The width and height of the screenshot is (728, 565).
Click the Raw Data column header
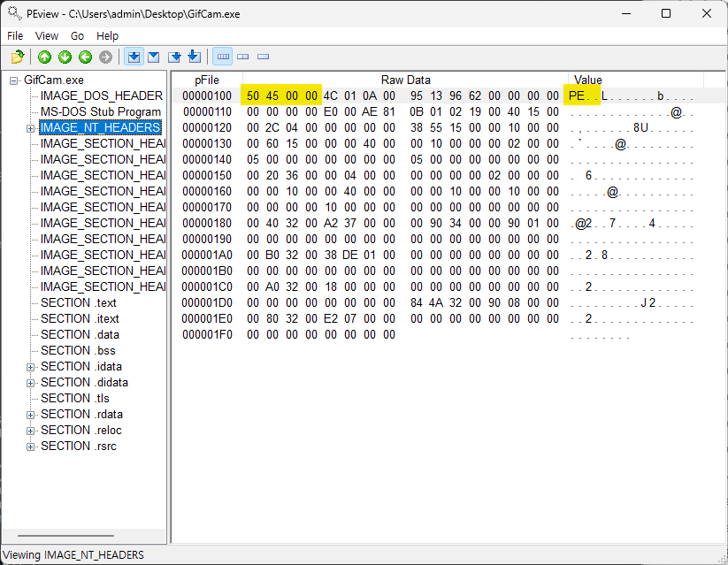[405, 80]
